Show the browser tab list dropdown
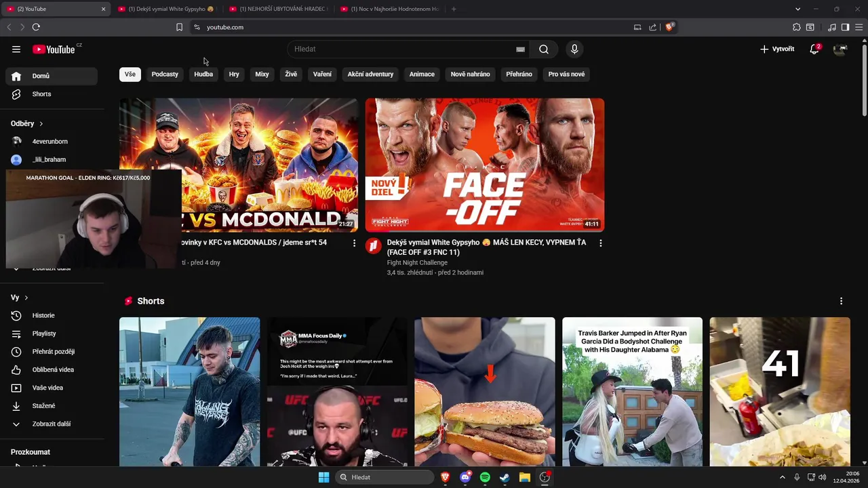 coord(797,9)
